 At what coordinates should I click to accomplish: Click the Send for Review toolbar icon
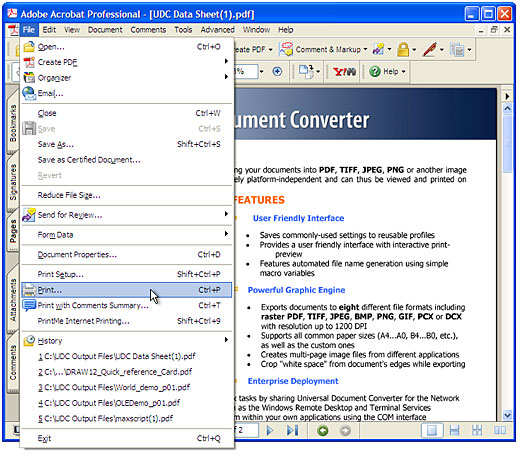click(379, 50)
